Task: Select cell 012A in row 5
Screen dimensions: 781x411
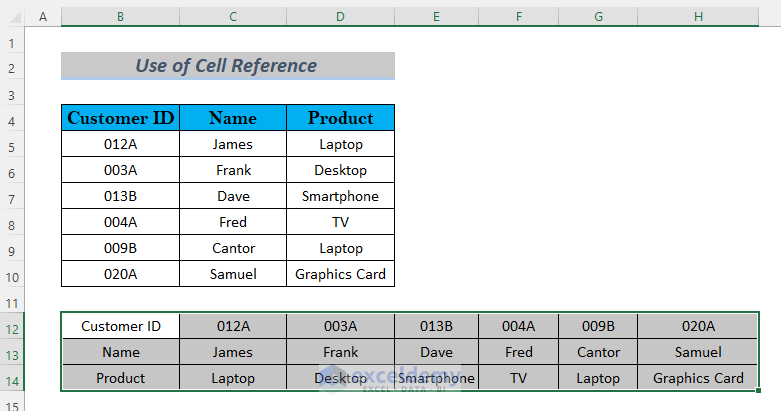Action: tap(120, 144)
